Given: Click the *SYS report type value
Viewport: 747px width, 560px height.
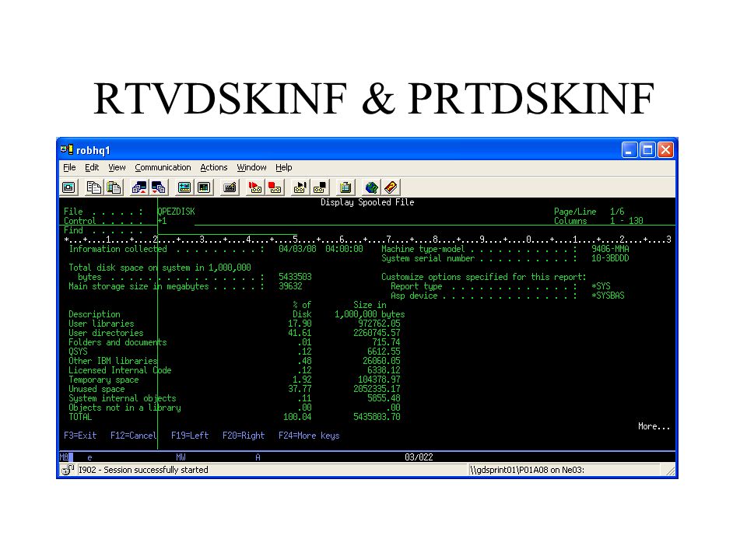Looking at the screenshot, I should 601,286.
